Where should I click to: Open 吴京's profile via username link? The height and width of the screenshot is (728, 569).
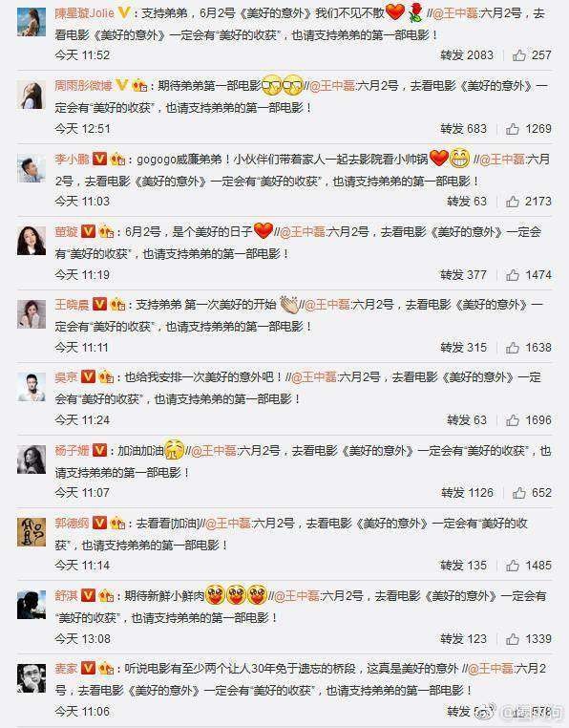click(66, 377)
